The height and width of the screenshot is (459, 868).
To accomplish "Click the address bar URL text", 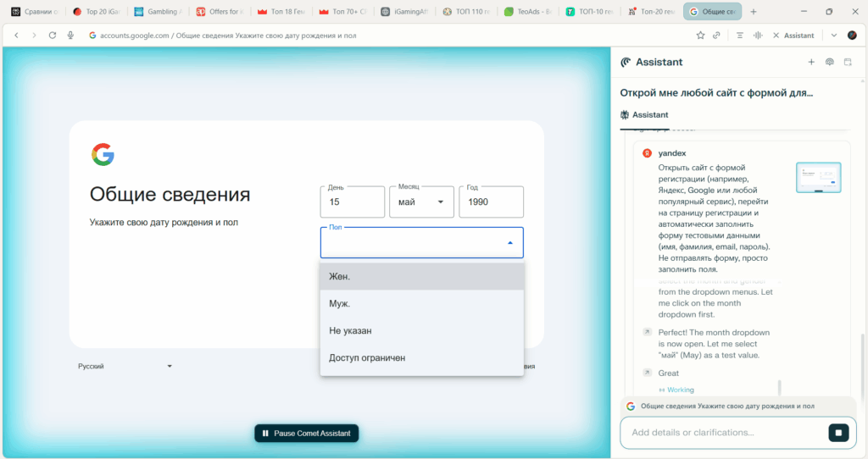I will tap(228, 36).
